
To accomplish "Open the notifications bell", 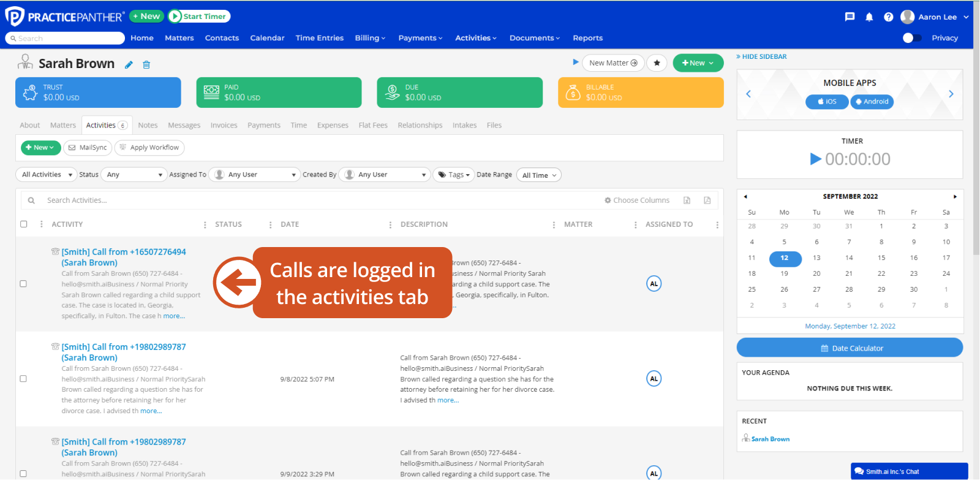I will (869, 17).
